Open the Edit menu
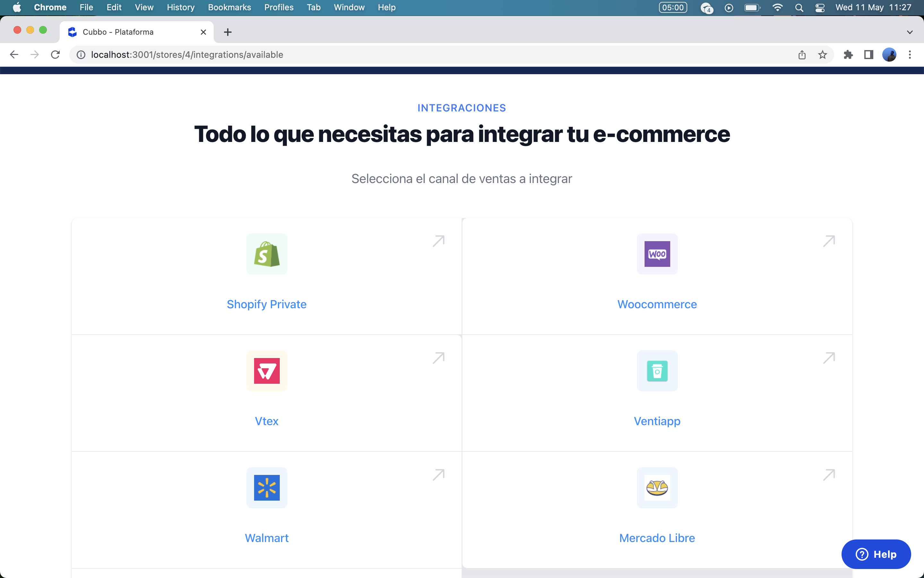This screenshot has width=924, height=578. coord(114,8)
